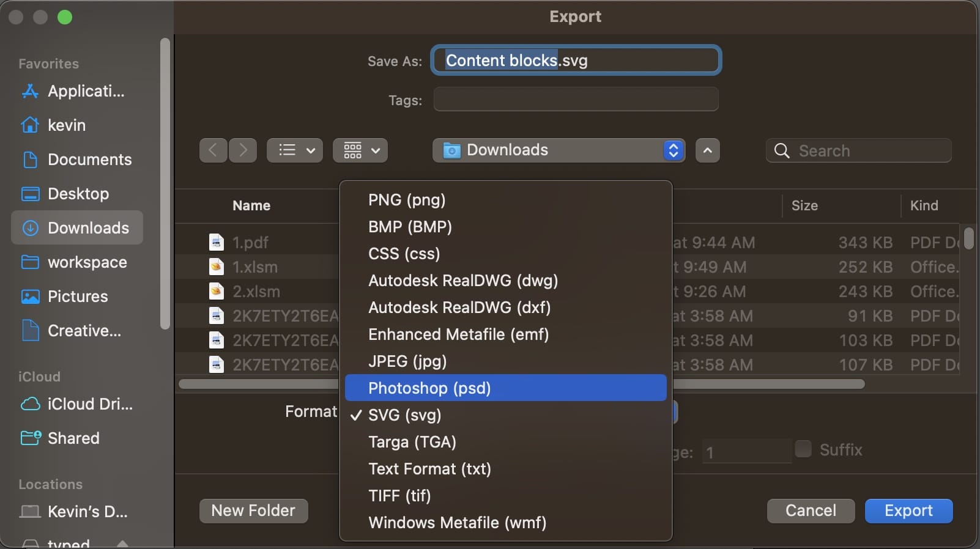Image resolution: width=980 pixels, height=549 pixels.
Task: Select Targa (TGA) format
Action: (x=505, y=442)
